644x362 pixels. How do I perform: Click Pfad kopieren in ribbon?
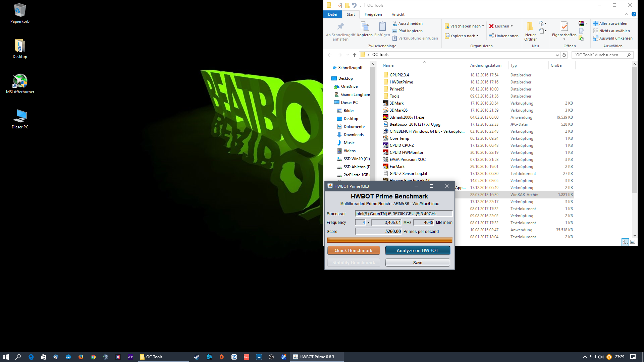coord(408,31)
